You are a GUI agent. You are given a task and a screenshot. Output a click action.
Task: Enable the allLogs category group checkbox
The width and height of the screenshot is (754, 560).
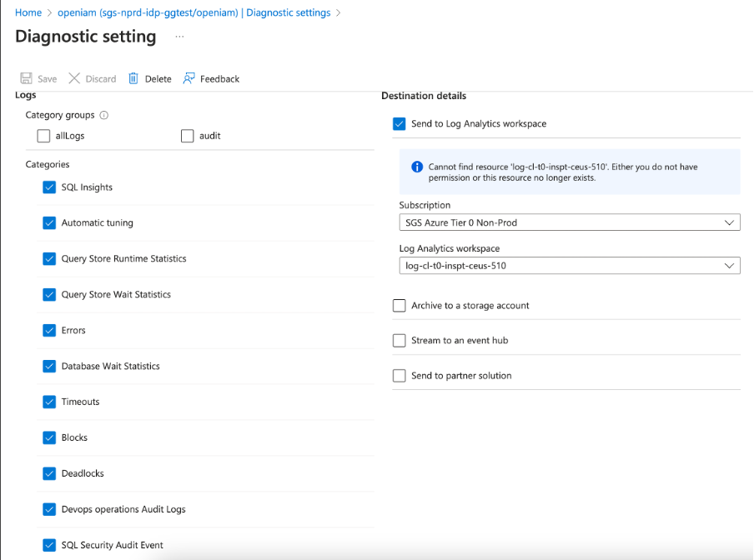click(44, 136)
